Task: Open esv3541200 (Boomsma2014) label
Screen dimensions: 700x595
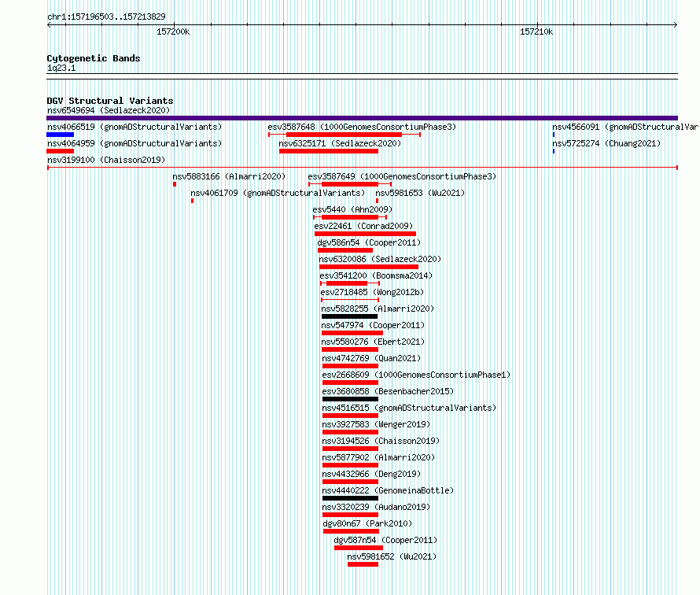Action: point(376,275)
